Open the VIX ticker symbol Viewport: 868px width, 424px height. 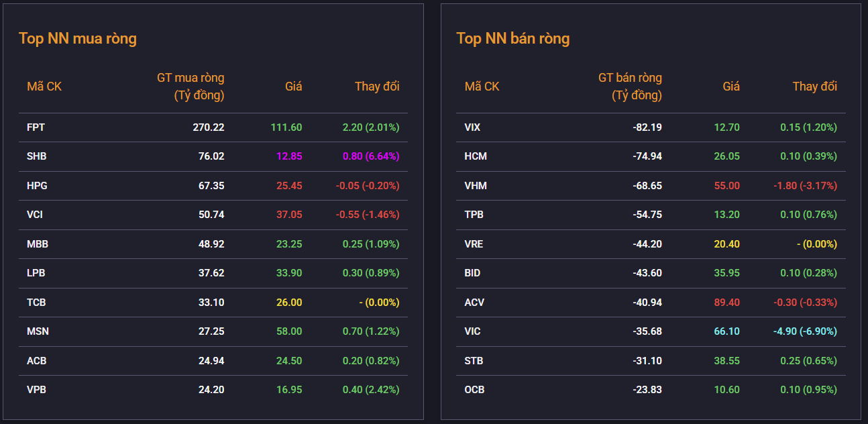[x=473, y=127]
